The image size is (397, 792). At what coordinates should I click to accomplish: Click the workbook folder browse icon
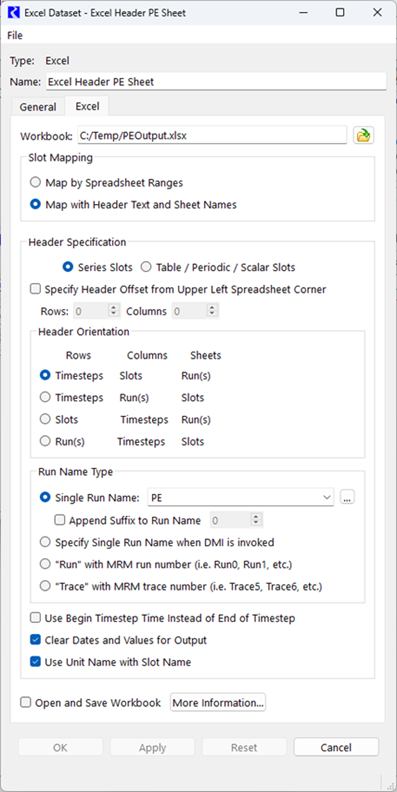pyautogui.click(x=363, y=135)
